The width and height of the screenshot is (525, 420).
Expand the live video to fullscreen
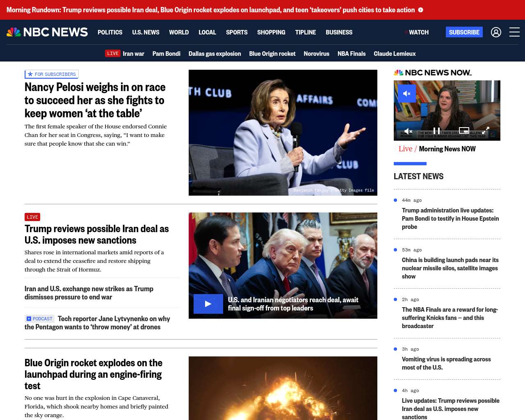coord(486,131)
